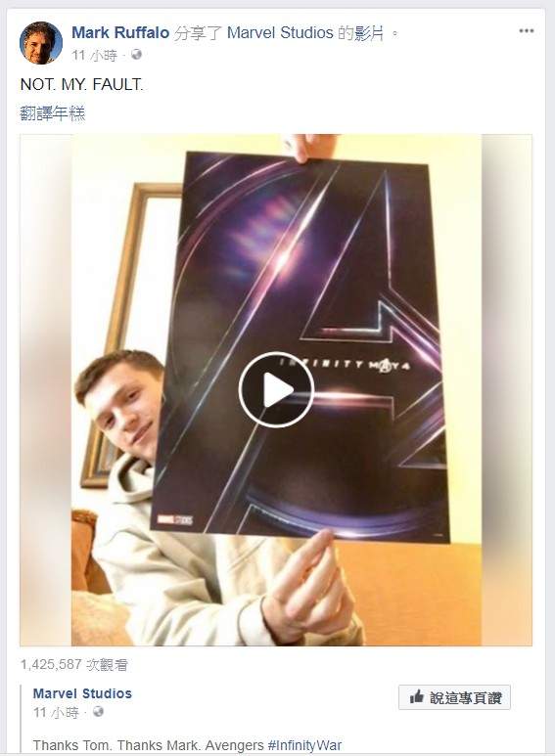Open Mark Ruffalo's profile picture
The height and width of the screenshot is (756, 555).
click(x=41, y=43)
